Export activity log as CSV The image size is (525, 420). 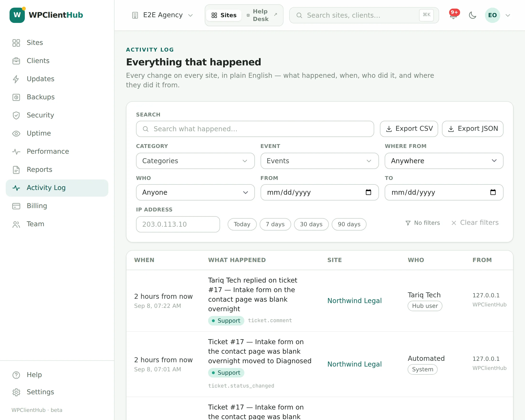(409, 129)
